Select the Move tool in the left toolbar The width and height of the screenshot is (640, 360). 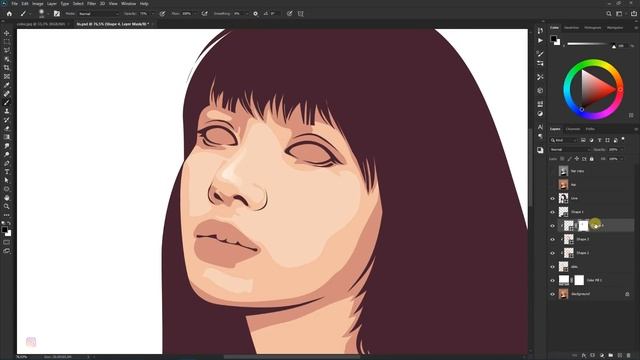coord(7,33)
